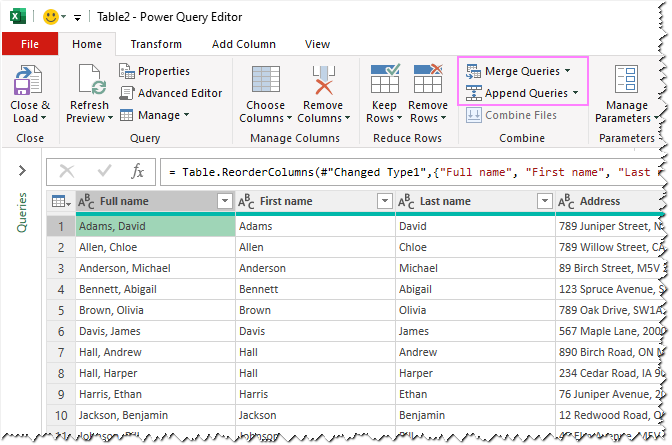Screen dimensions: 672x445
Task: Open Customize Quick Access Toolbar dropdown
Action: 78,18
